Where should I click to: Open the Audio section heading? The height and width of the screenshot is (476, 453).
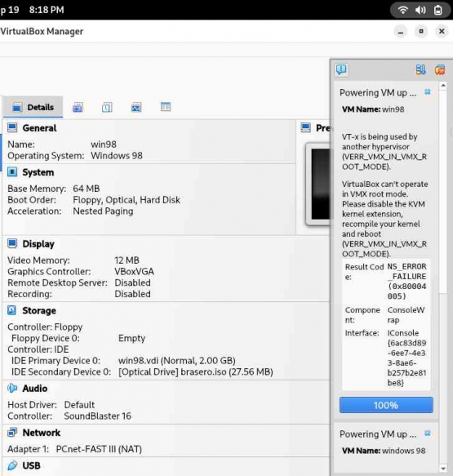pos(35,389)
